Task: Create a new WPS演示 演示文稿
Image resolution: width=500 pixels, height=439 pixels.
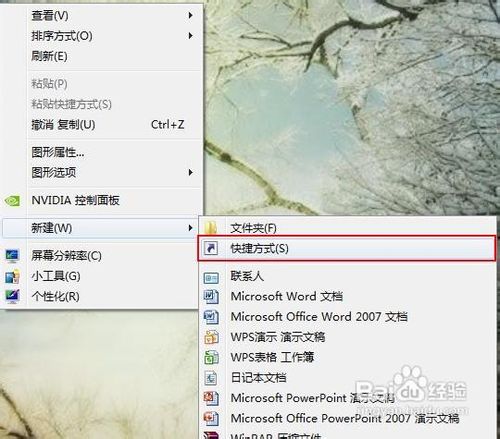Action: click(347, 337)
